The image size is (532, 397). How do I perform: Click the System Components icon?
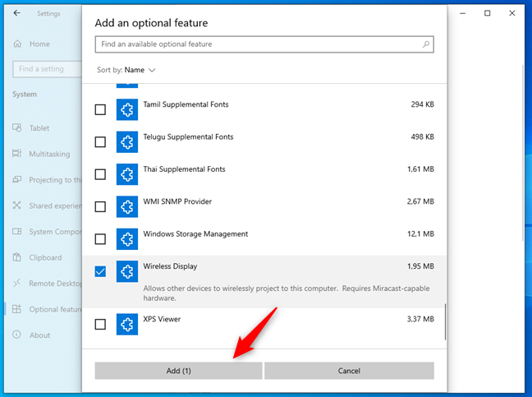click(x=17, y=231)
